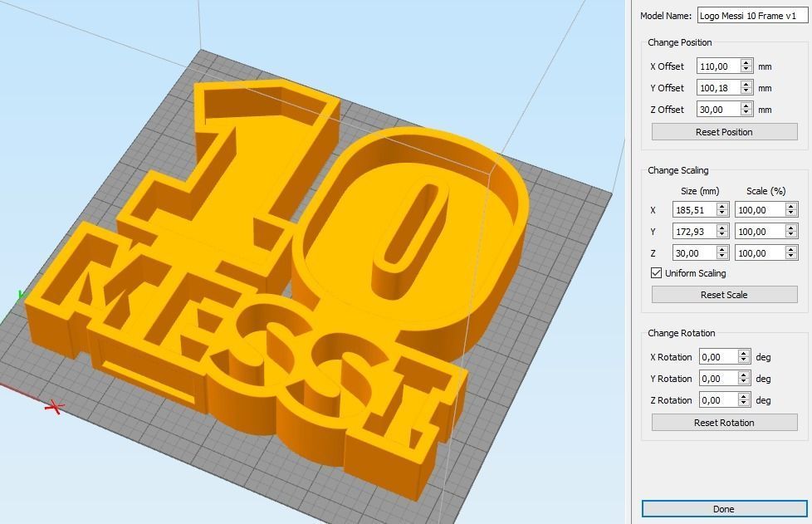Click the Done button
Screen dimensions: 812x524
pyautogui.click(x=724, y=509)
